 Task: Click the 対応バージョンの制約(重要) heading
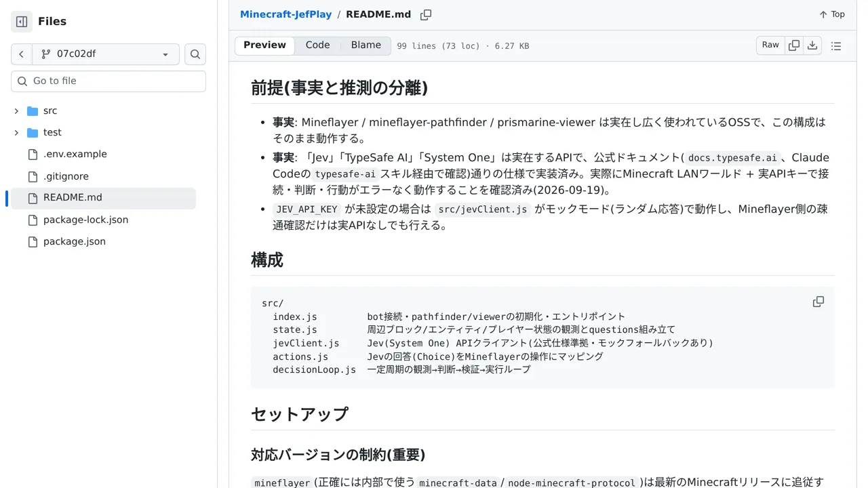click(x=338, y=455)
